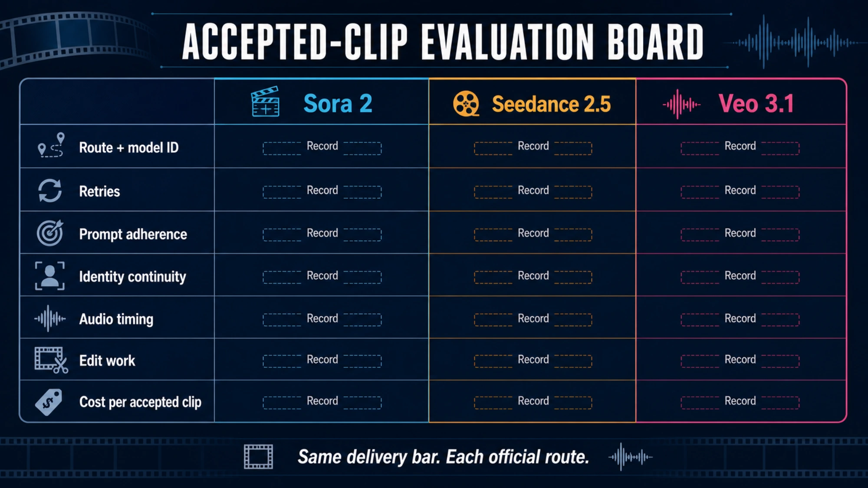
Task: Click the film frame icon beside the footer text
Action: coord(258,457)
